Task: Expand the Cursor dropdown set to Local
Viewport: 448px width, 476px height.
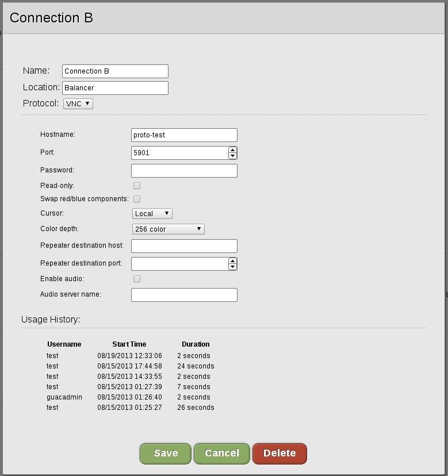Action: (152, 213)
